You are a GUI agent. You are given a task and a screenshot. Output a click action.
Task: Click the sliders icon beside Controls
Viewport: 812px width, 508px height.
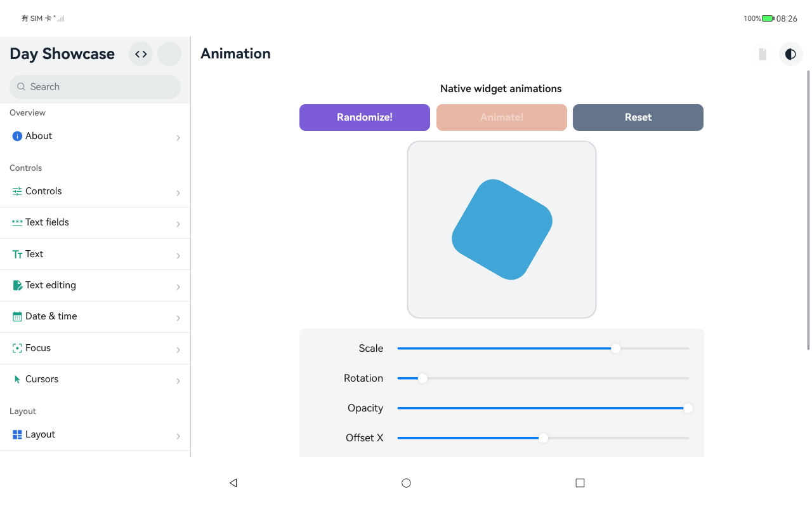pyautogui.click(x=17, y=191)
